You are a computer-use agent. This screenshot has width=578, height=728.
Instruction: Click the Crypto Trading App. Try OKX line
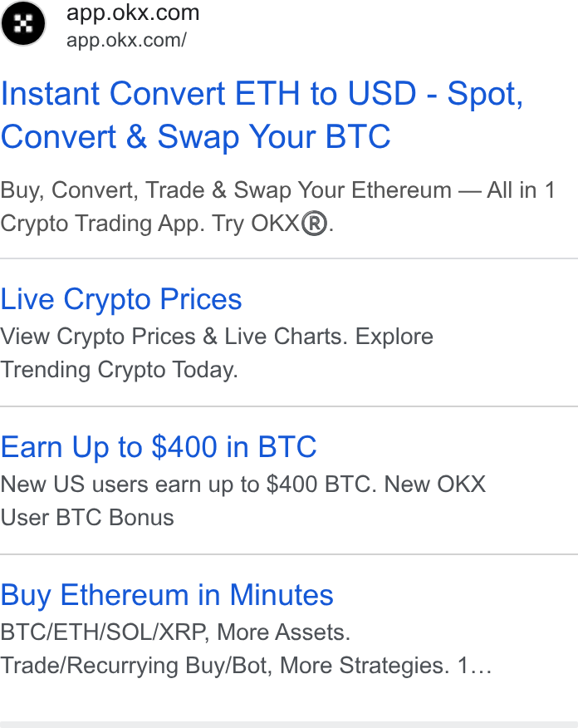point(167,224)
